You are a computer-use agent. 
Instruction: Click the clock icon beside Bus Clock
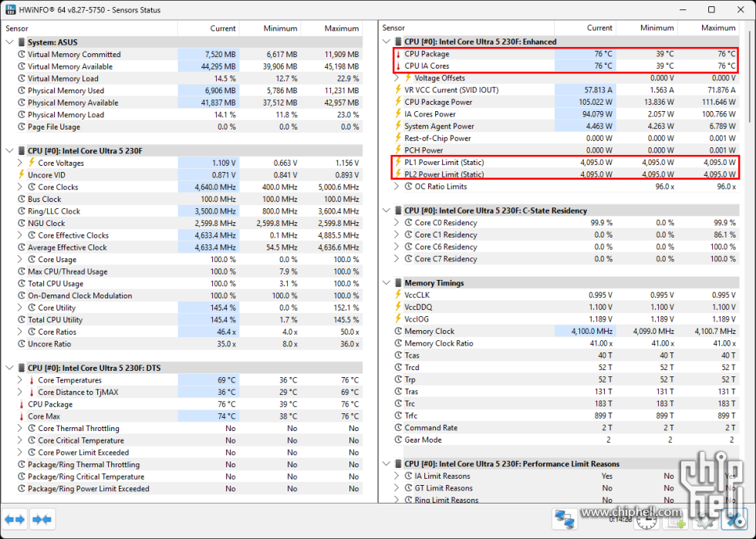(x=22, y=199)
